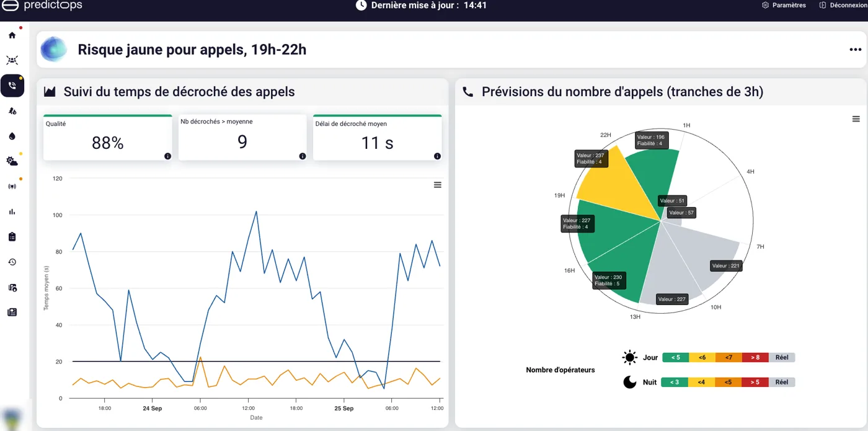Select the phone calls sidebar icon

[x=12, y=86]
